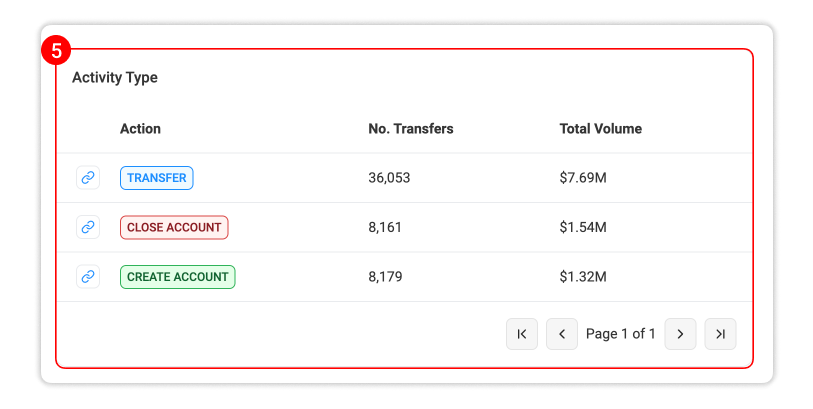Image resolution: width=813 pixels, height=409 pixels.
Task: Select the TRANSFER action badge
Action: (157, 178)
